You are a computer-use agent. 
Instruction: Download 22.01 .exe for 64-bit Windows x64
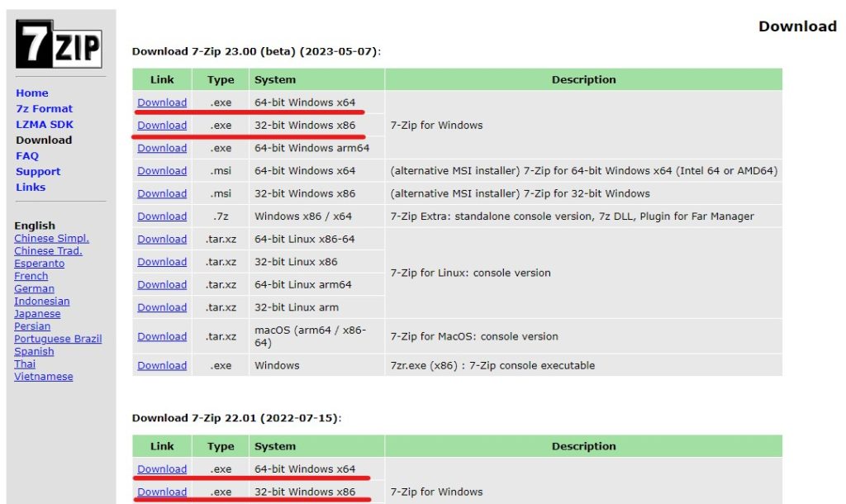pyautogui.click(x=162, y=469)
